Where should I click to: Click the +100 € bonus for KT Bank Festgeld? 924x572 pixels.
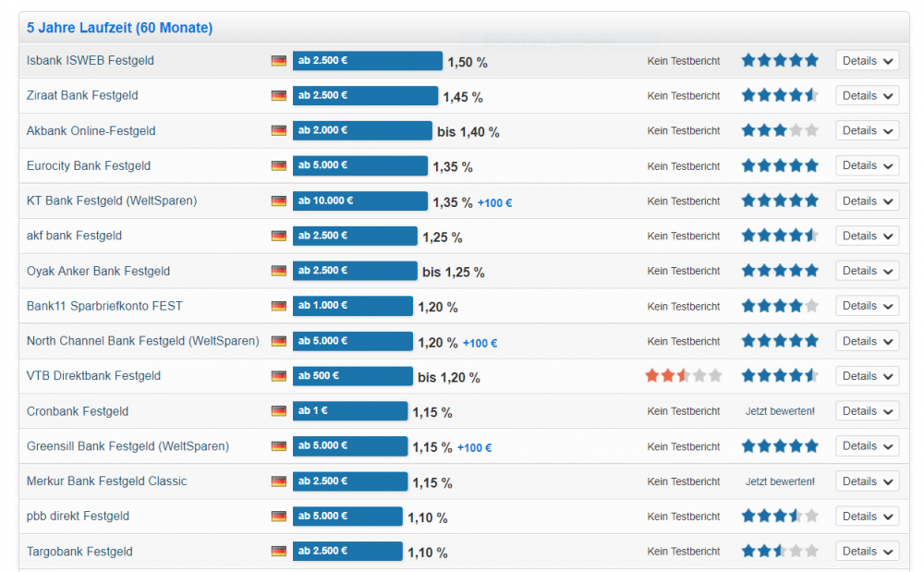tap(495, 202)
